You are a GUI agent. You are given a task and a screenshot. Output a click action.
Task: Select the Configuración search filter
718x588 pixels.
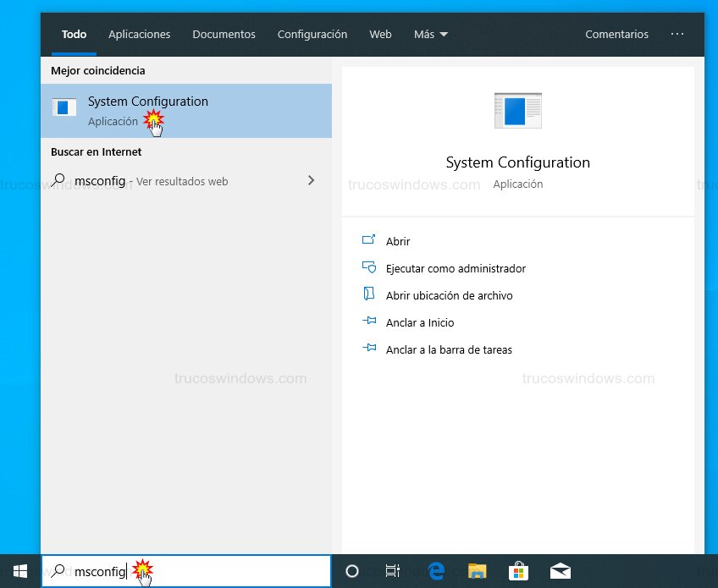coord(312,34)
